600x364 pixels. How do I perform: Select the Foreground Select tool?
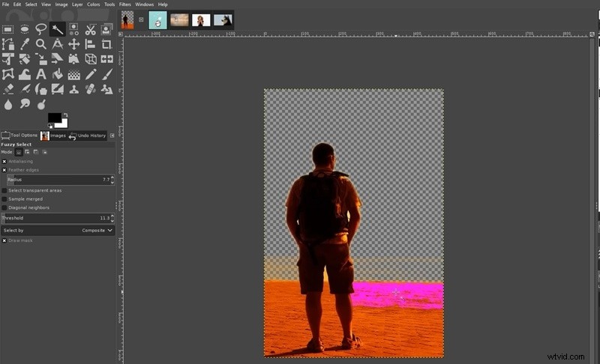coord(106,29)
